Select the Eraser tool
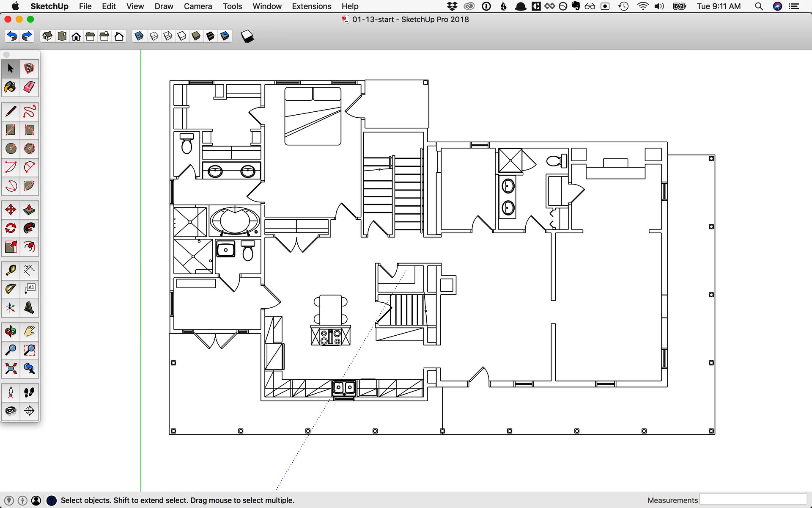This screenshot has width=812, height=508. (29, 87)
